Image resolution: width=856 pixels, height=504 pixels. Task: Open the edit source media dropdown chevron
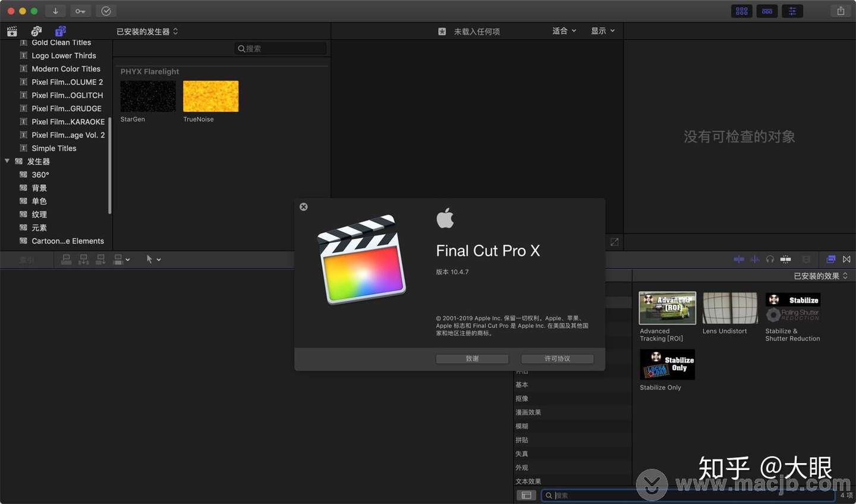128,260
